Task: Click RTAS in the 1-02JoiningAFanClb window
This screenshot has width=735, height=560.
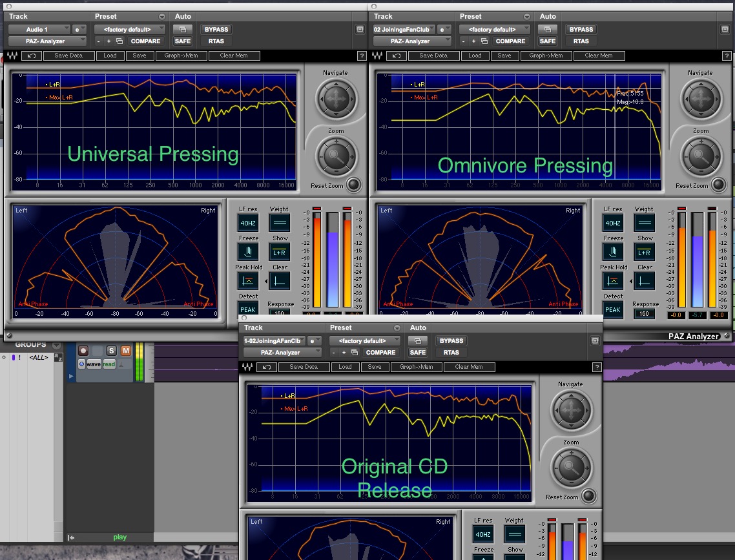Action: [x=451, y=353]
